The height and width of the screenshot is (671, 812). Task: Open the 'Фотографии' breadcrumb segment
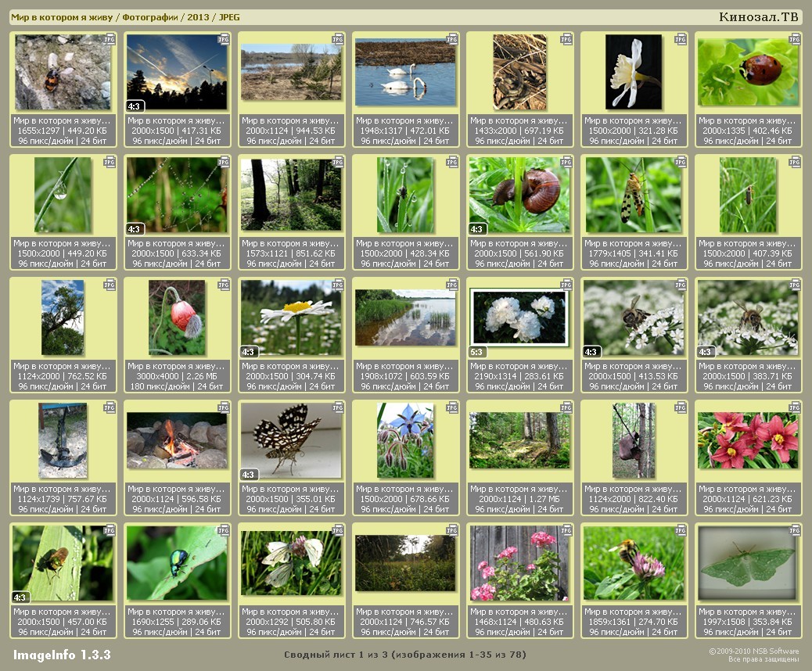point(149,16)
